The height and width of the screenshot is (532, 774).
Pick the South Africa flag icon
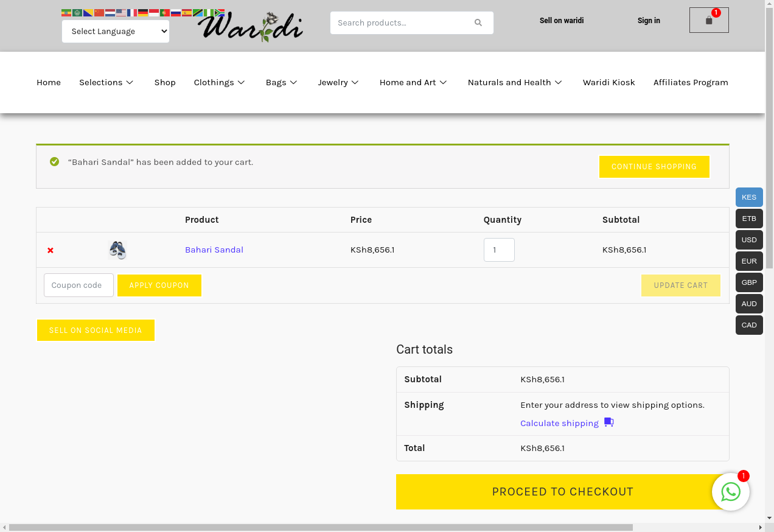[220, 13]
